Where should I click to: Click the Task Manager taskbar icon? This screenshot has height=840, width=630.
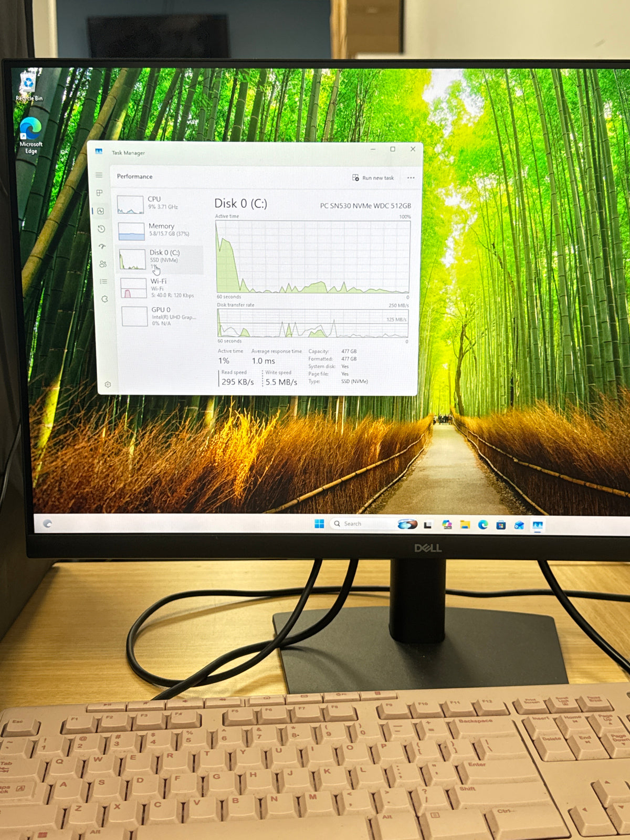click(x=538, y=525)
